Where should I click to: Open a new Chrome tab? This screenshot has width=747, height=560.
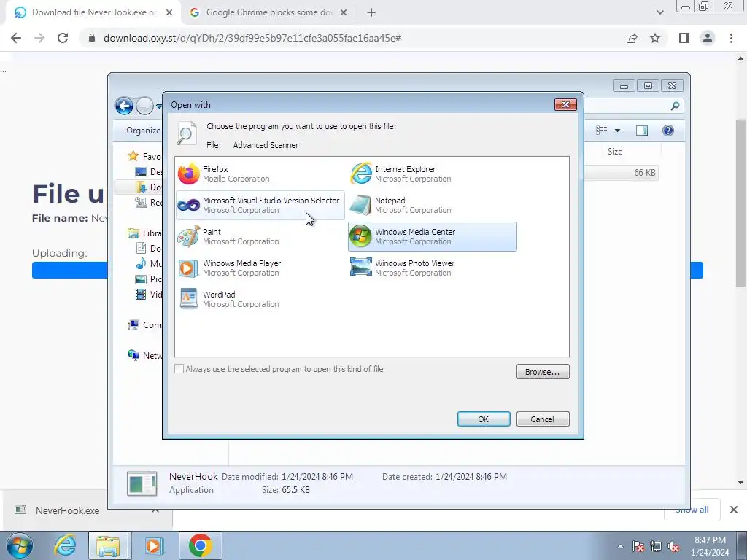pos(371,12)
